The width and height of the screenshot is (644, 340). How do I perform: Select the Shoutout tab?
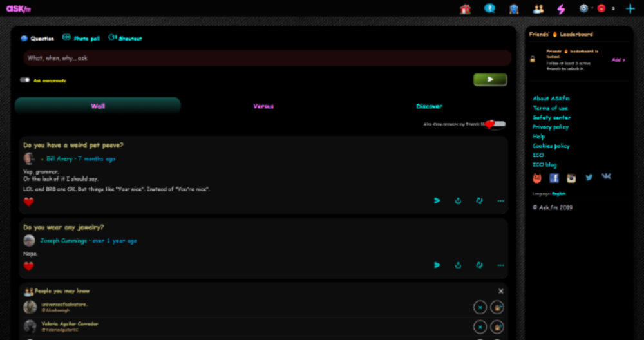[126, 38]
